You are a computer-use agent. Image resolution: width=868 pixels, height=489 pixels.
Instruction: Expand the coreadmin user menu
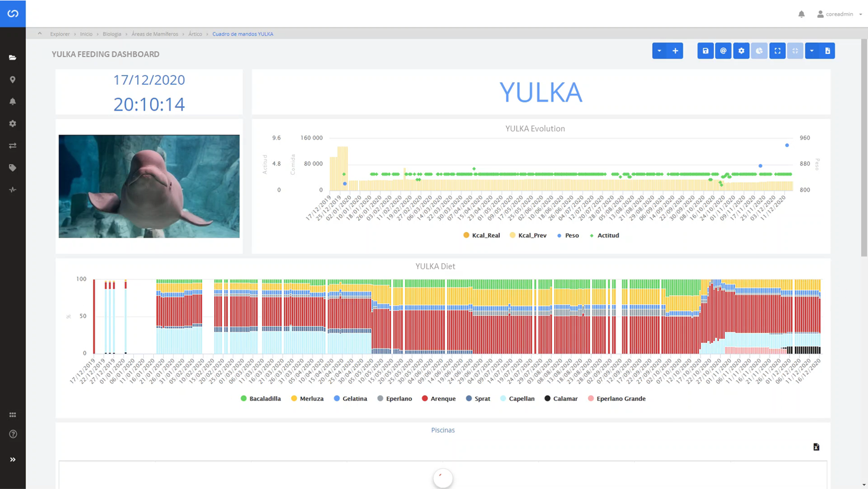(840, 14)
